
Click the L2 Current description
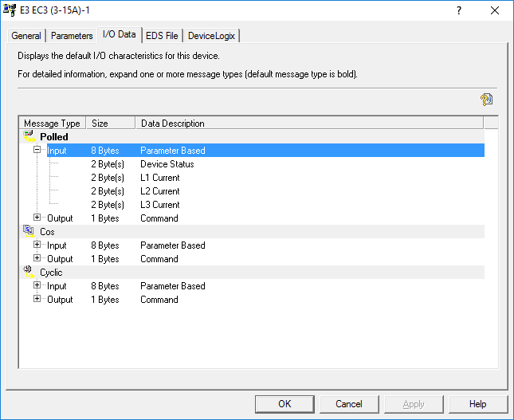click(160, 191)
